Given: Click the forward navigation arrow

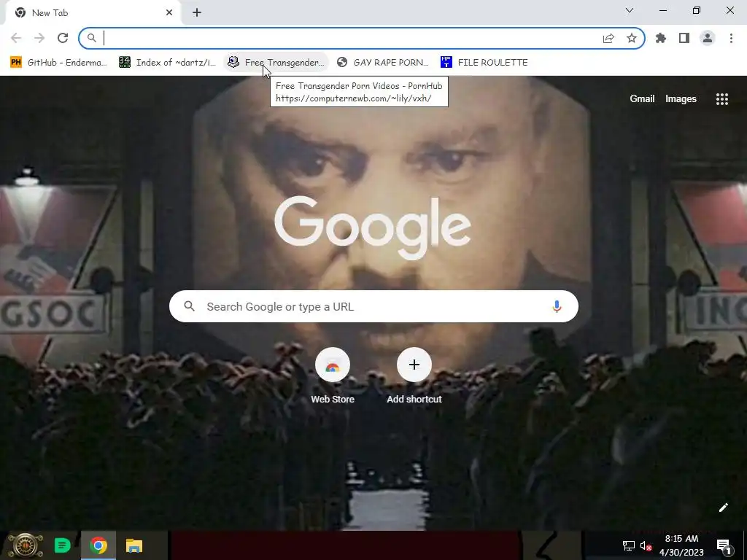Looking at the screenshot, I should 39,38.
